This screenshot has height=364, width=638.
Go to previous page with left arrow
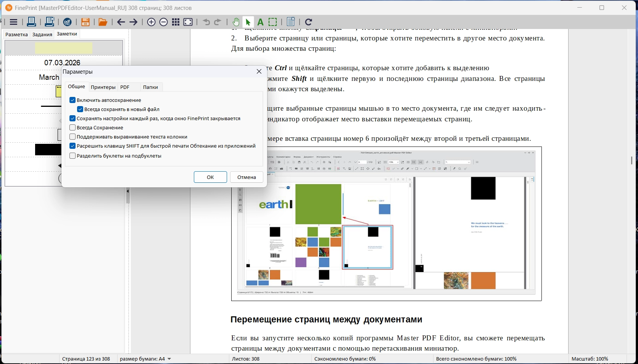click(121, 22)
